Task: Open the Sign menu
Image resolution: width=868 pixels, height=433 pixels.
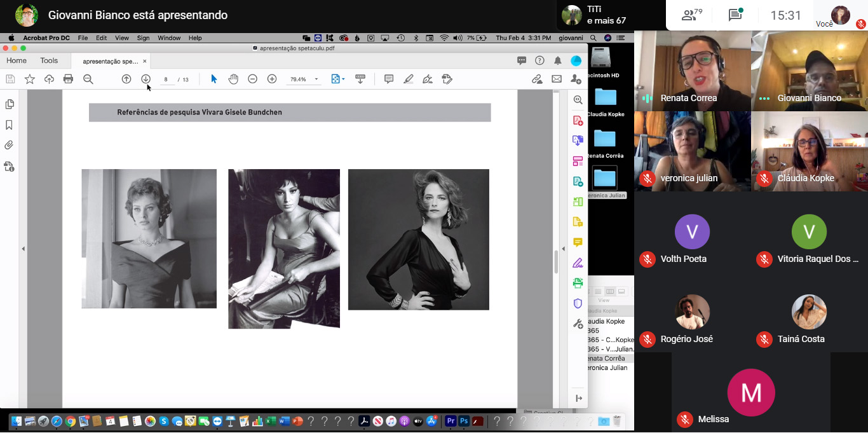Action: click(143, 38)
